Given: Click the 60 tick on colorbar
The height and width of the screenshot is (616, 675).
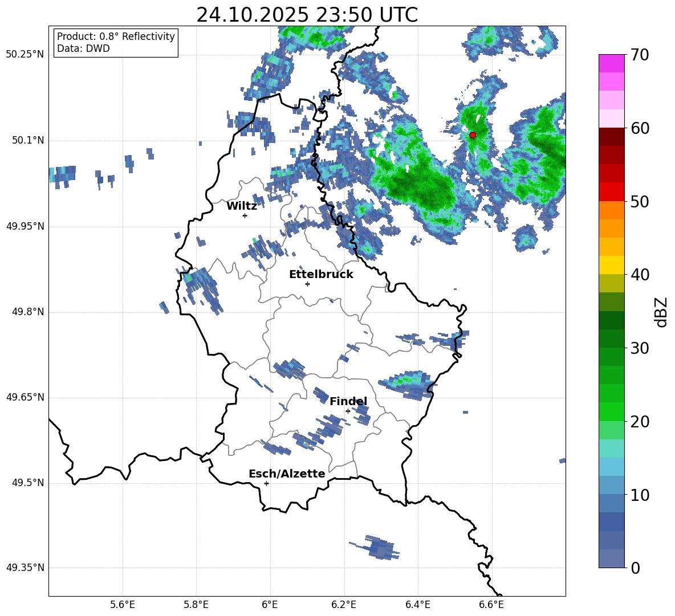Looking at the screenshot, I should coord(639,128).
